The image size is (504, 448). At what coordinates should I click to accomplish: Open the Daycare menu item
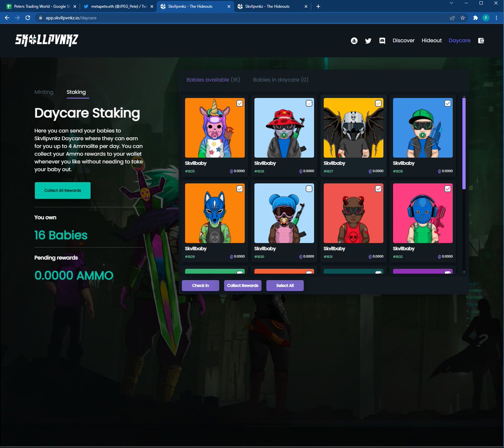point(459,41)
